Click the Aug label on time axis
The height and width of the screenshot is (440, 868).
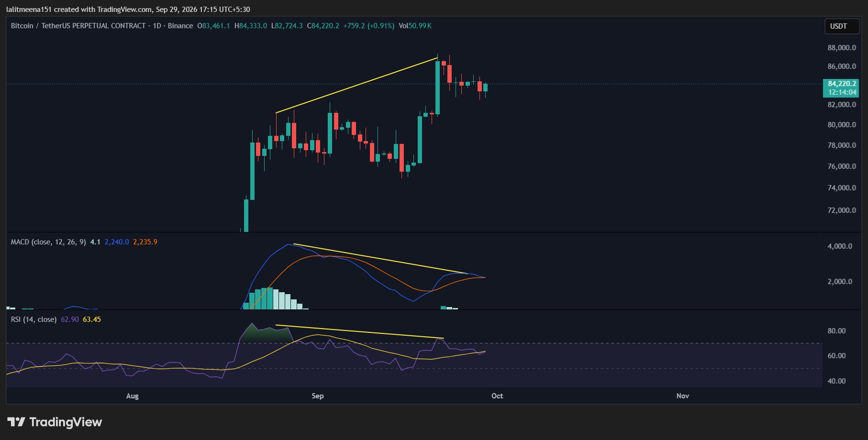pos(132,396)
